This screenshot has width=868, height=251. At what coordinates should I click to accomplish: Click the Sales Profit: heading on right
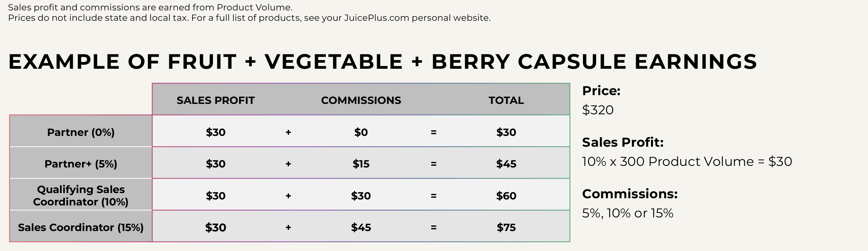click(623, 142)
